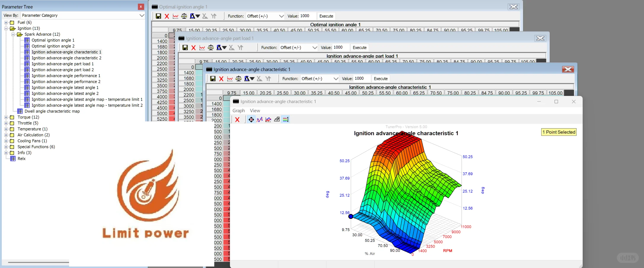Collapse the Ignition (13) tree node
Image resolution: width=644 pixels, height=268 pixels.
(x=6, y=28)
